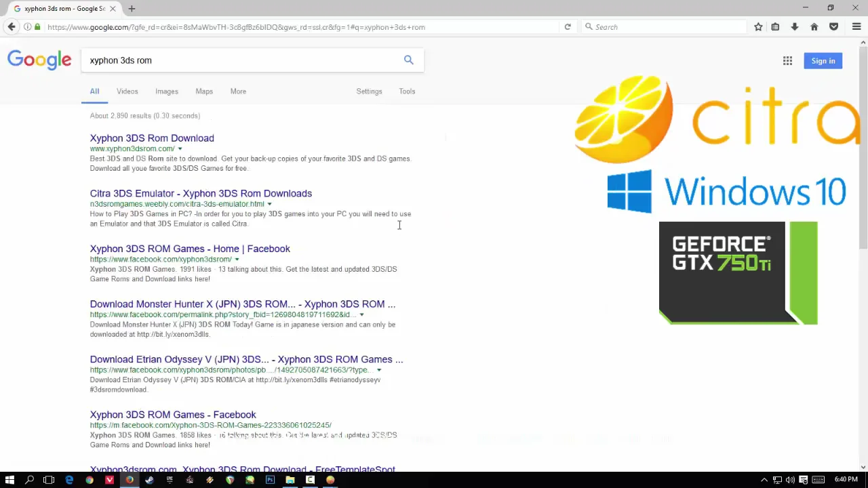Image resolution: width=868 pixels, height=488 pixels.
Task: Open the More search categories menu
Action: pyautogui.click(x=238, y=91)
